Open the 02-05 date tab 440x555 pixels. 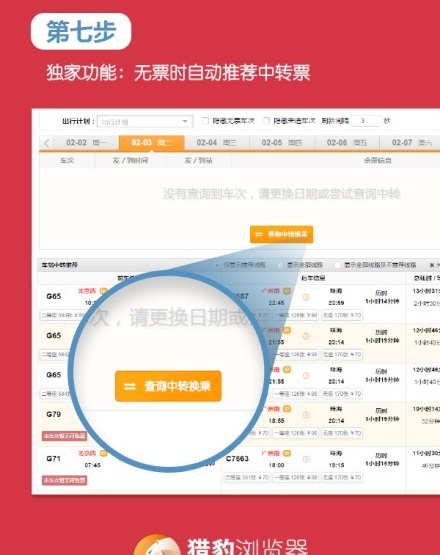282,143
